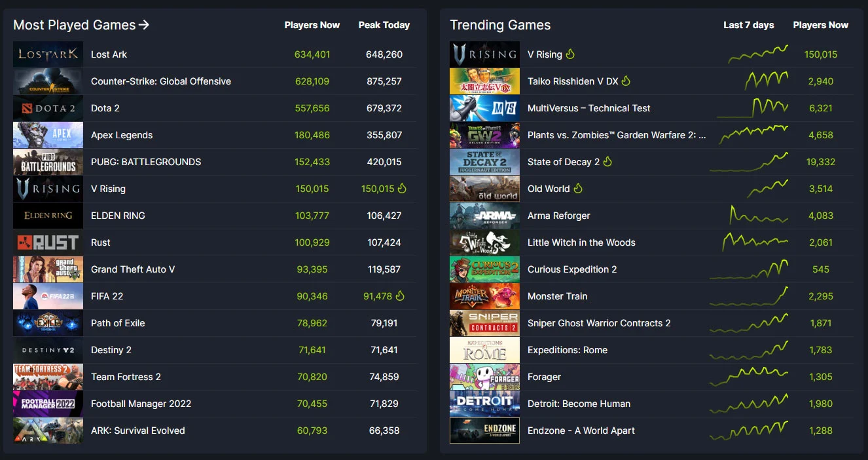
Task: Click the Little Witch in the Woods thumbnail
Action: (x=485, y=242)
